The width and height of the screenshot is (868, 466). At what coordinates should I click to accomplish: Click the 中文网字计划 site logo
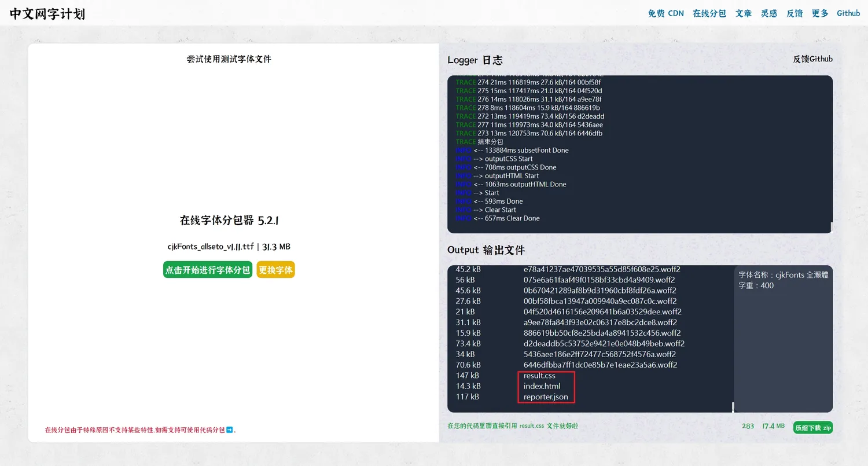tap(46, 13)
